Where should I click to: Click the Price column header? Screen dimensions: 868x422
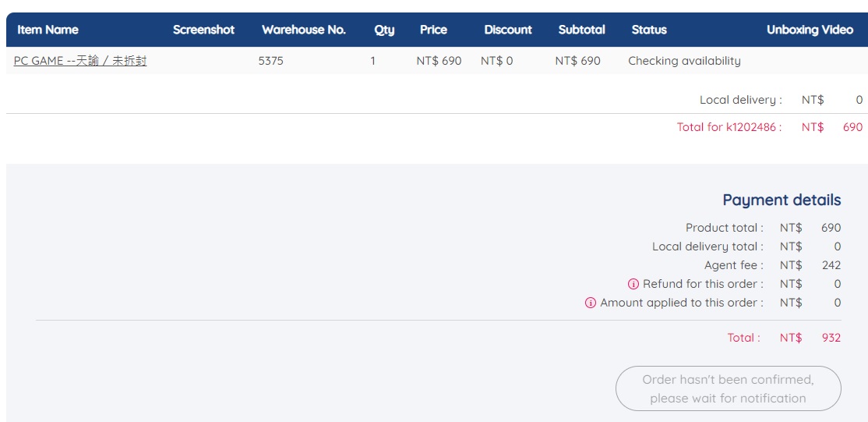coord(433,30)
